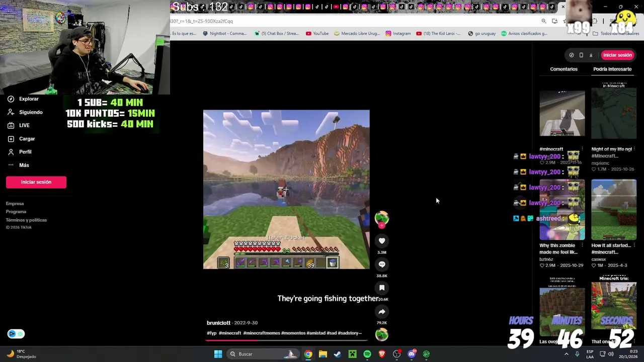Open the Avisos clasificados bookmark
This screenshot has width=644, height=362.
(x=524, y=34)
